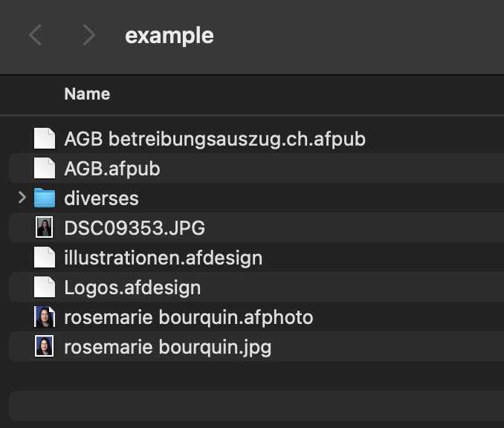504x428 pixels.
Task: Select the AGB betreibungsauszug.ch.afpub file icon
Action: click(x=45, y=138)
